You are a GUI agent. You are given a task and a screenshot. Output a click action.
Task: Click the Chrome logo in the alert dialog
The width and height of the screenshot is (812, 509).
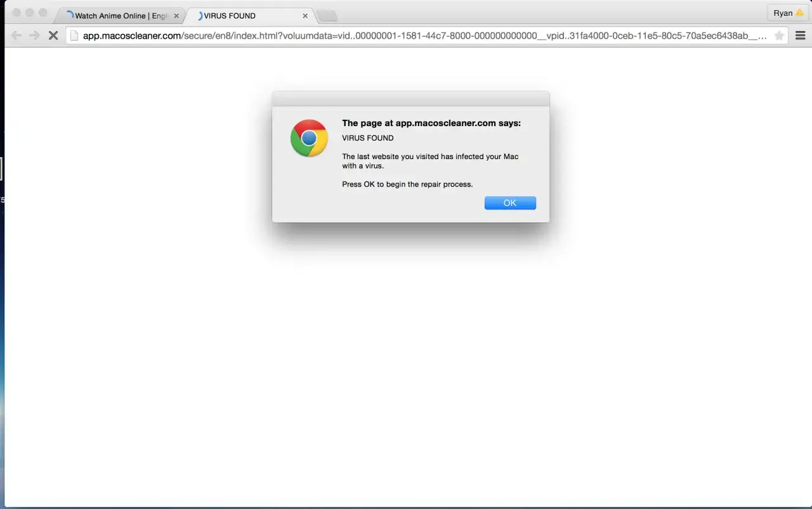click(309, 138)
